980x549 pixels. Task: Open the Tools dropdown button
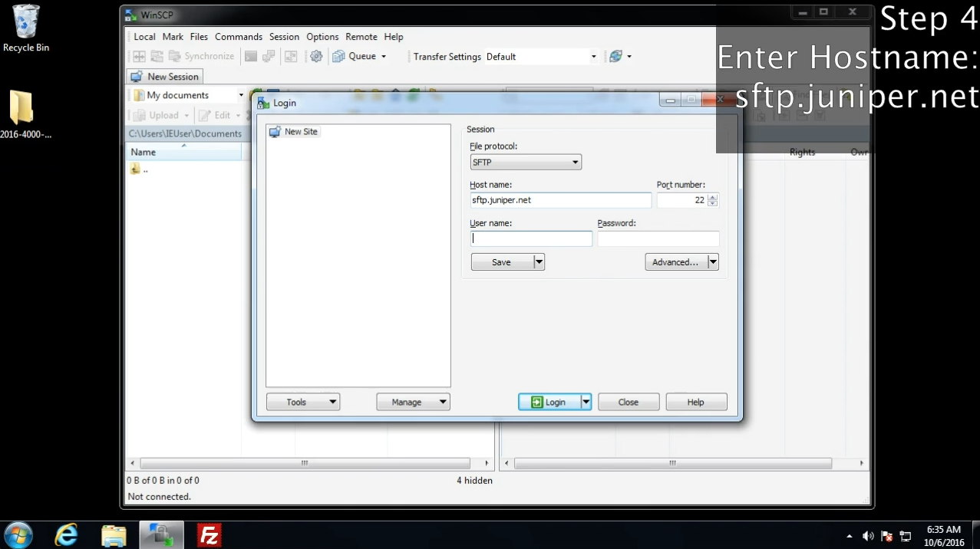(x=303, y=402)
